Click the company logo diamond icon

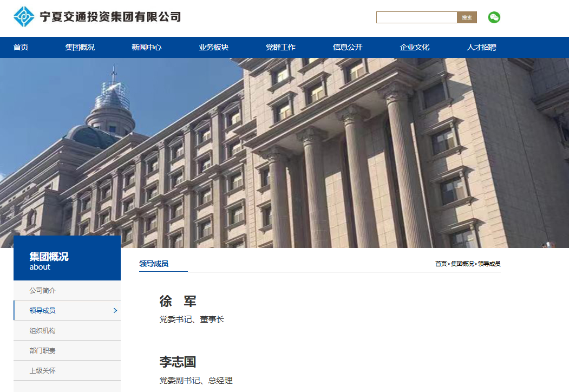point(24,17)
